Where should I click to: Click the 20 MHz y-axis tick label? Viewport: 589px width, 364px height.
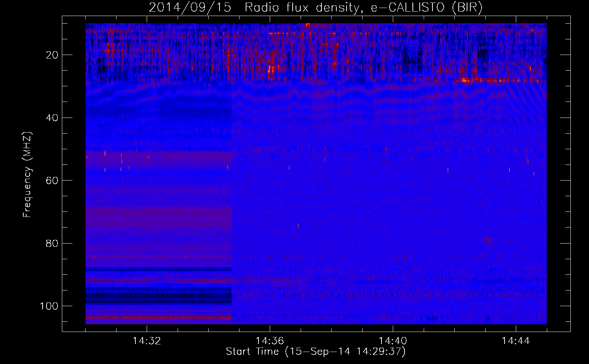click(x=52, y=55)
